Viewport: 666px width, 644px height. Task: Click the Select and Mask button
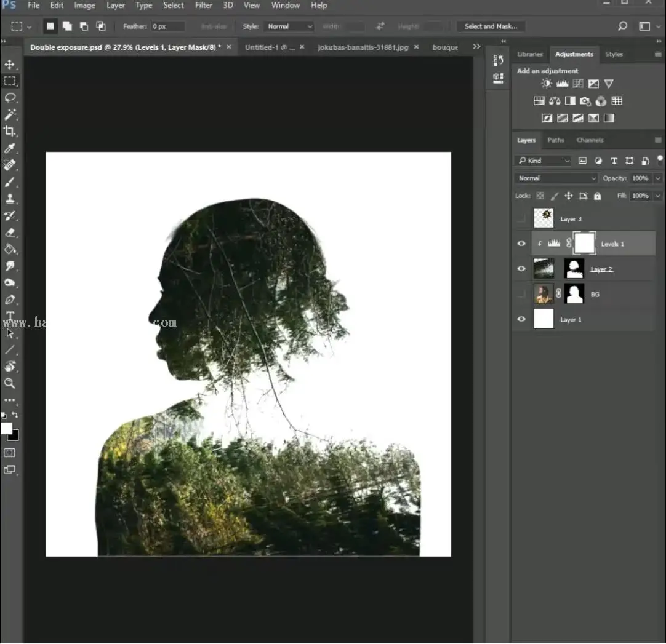pyautogui.click(x=491, y=26)
